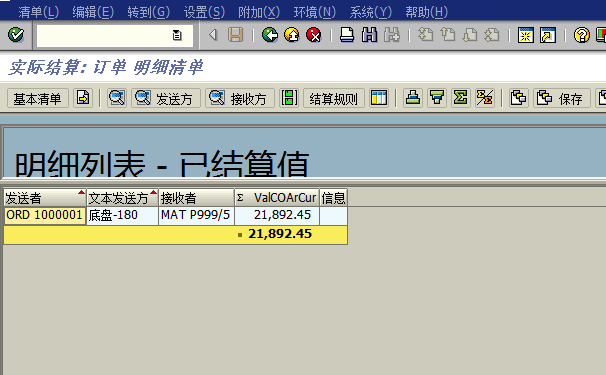
Task: Click the bold total 21,892.45 in the yellow row
Action: [x=280, y=234]
